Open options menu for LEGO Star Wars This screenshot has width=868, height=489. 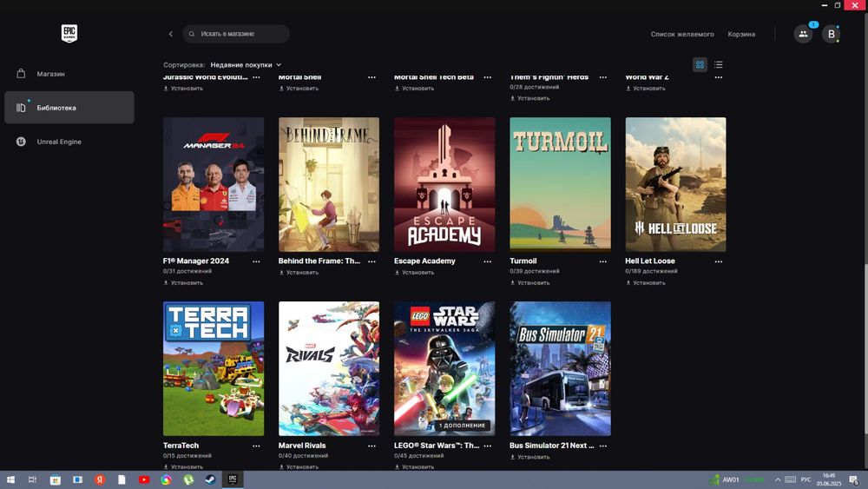[x=488, y=446]
